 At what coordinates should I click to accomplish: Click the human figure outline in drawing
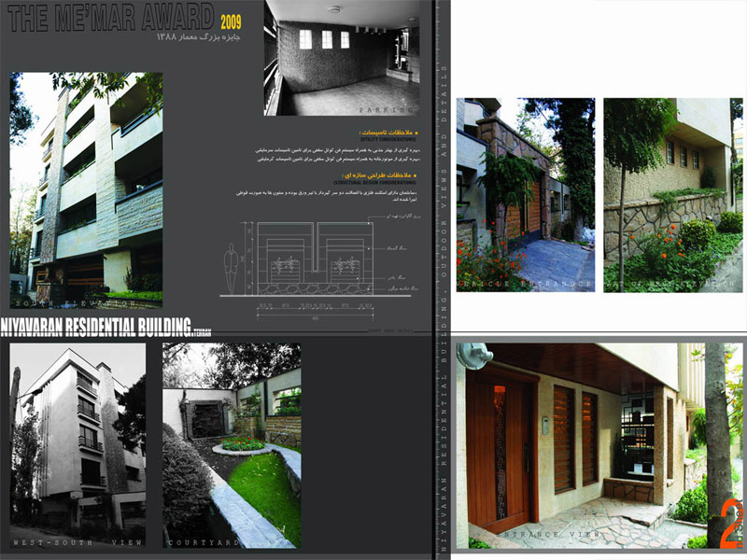(x=231, y=269)
